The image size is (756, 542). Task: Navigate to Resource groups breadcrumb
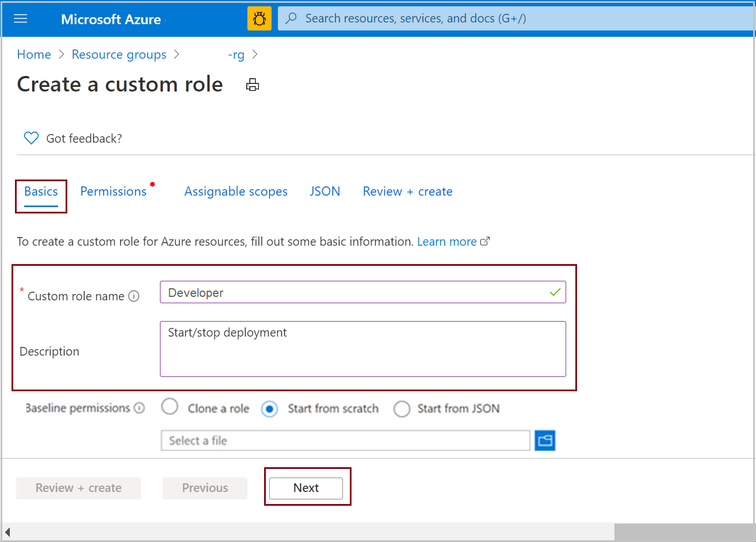(x=119, y=55)
